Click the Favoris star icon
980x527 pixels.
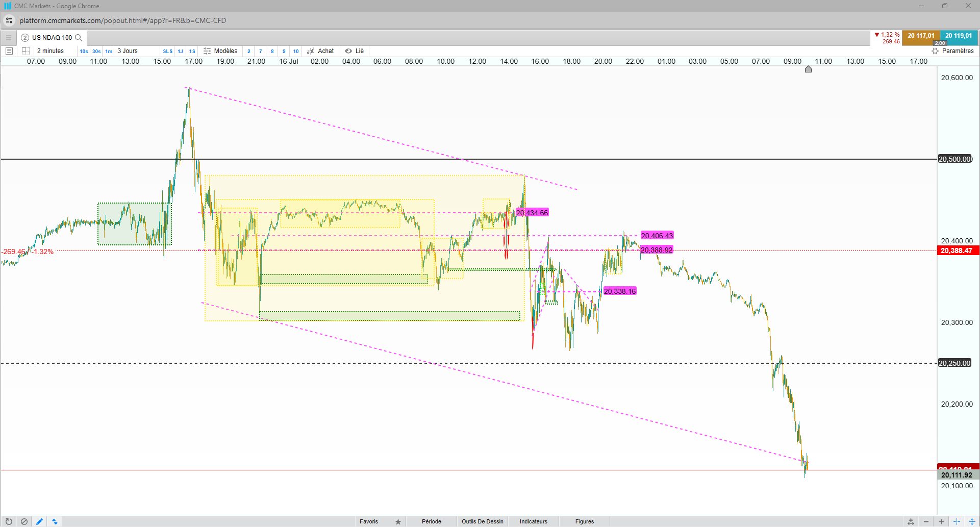[398, 521]
